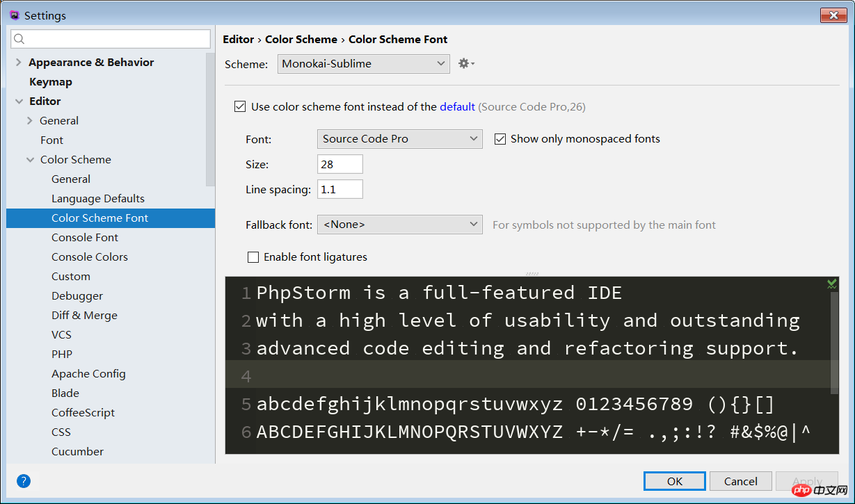Click the Cancel button
The width and height of the screenshot is (855, 504).
pos(741,481)
